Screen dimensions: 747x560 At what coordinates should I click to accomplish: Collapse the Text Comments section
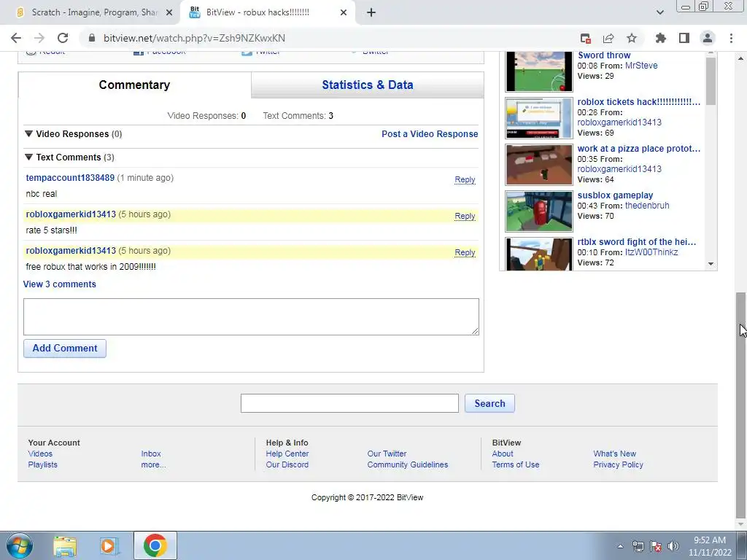[28, 157]
